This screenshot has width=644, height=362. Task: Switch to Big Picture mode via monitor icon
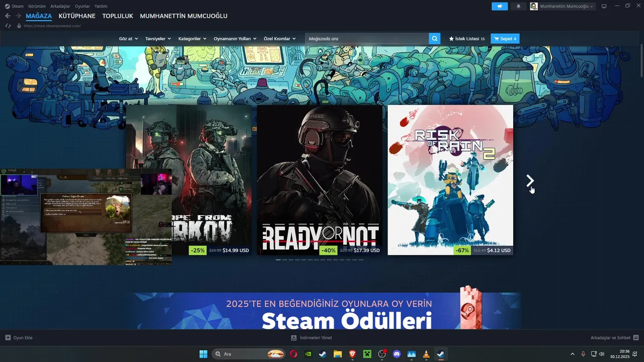(604, 6)
